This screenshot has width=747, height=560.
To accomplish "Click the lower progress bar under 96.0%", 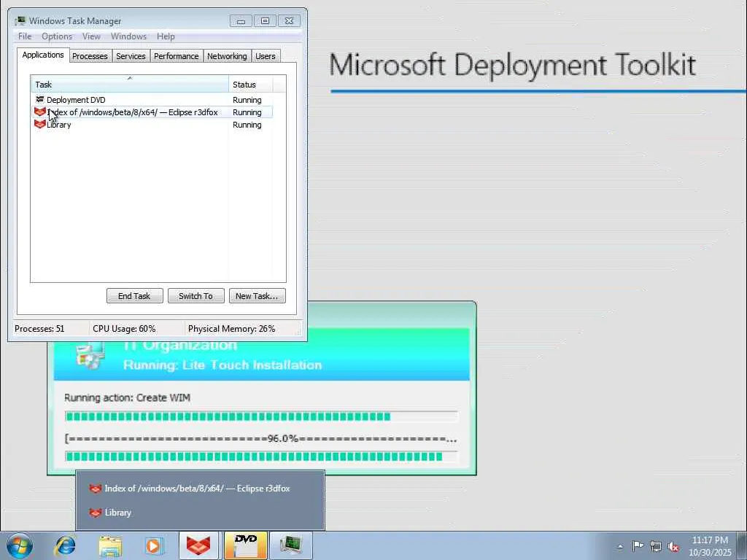I will pos(261,456).
